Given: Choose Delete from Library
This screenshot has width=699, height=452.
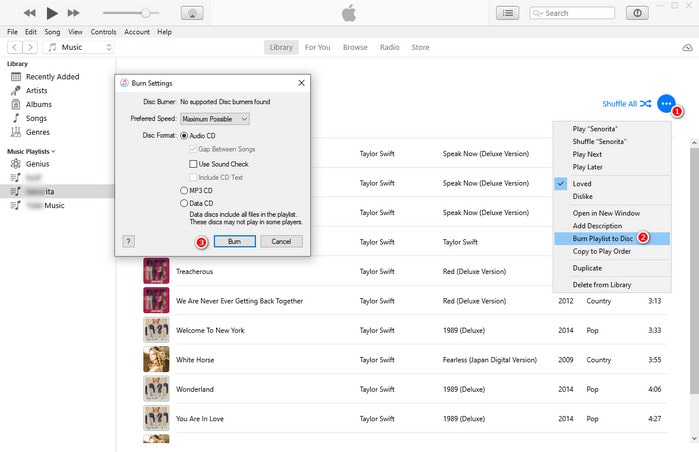Looking at the screenshot, I should tap(612, 285).
